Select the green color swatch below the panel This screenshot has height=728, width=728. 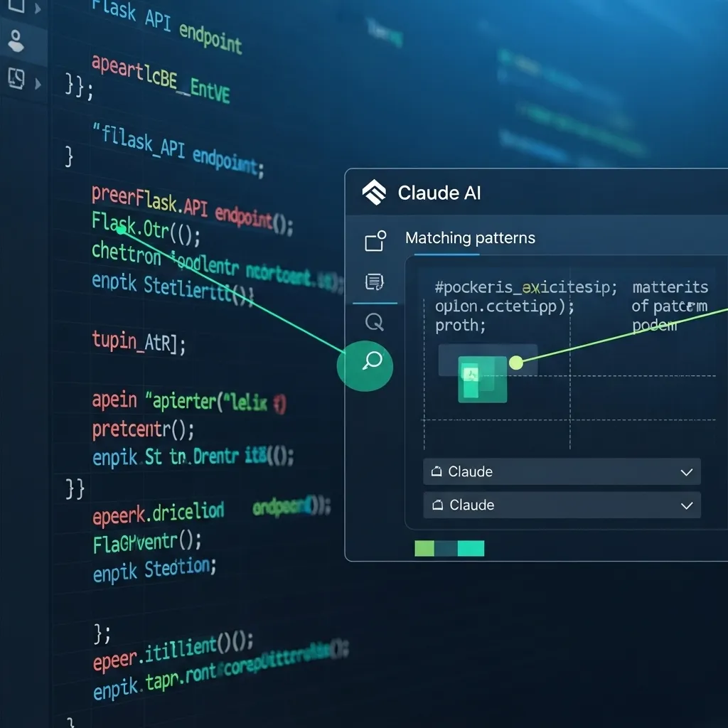pos(423,548)
